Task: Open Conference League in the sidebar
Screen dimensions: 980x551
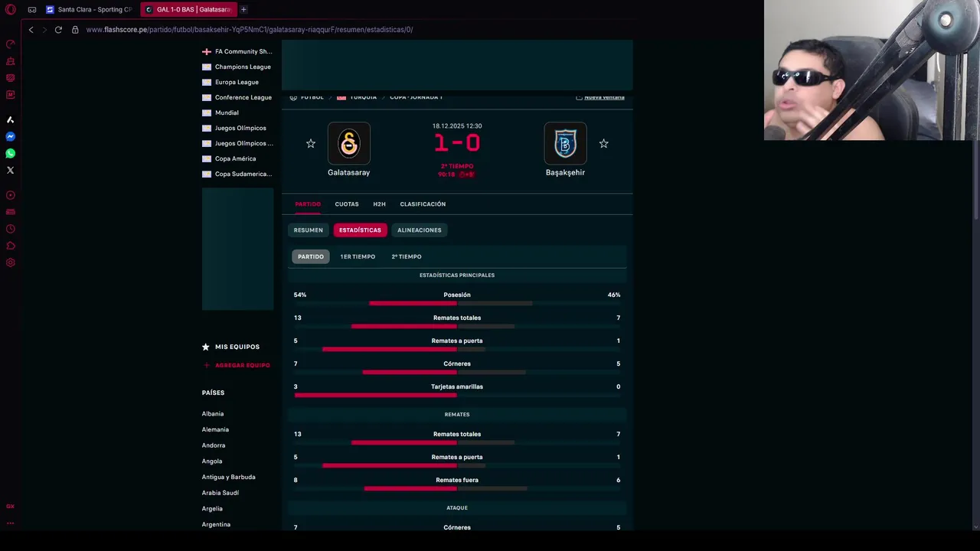Action: coord(243,97)
